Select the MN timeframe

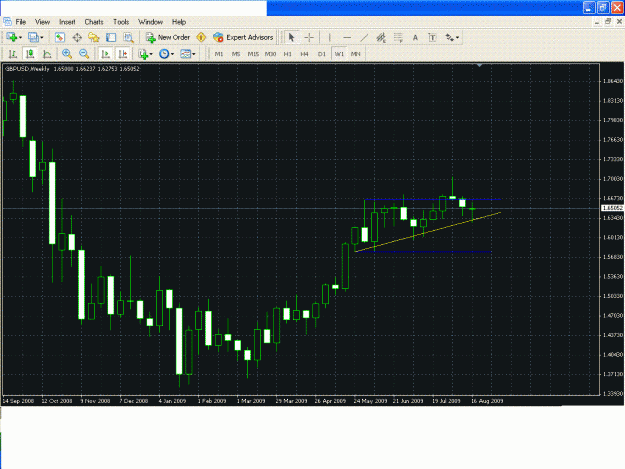(356, 54)
